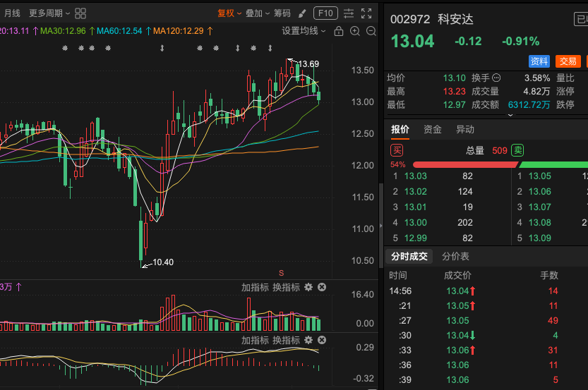This screenshot has height=390, width=588.
Task: Expand the 更多周期 period dropdown
Action: (49, 13)
